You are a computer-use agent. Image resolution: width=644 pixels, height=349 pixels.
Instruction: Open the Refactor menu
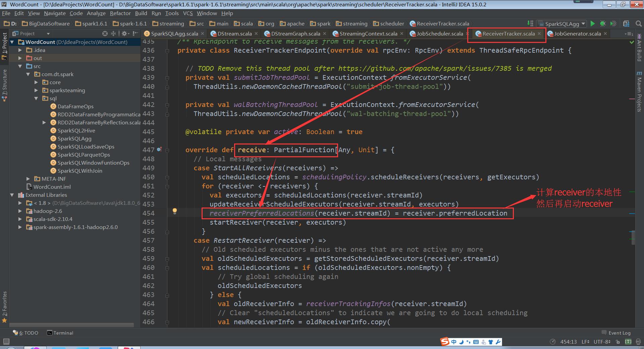coord(120,13)
